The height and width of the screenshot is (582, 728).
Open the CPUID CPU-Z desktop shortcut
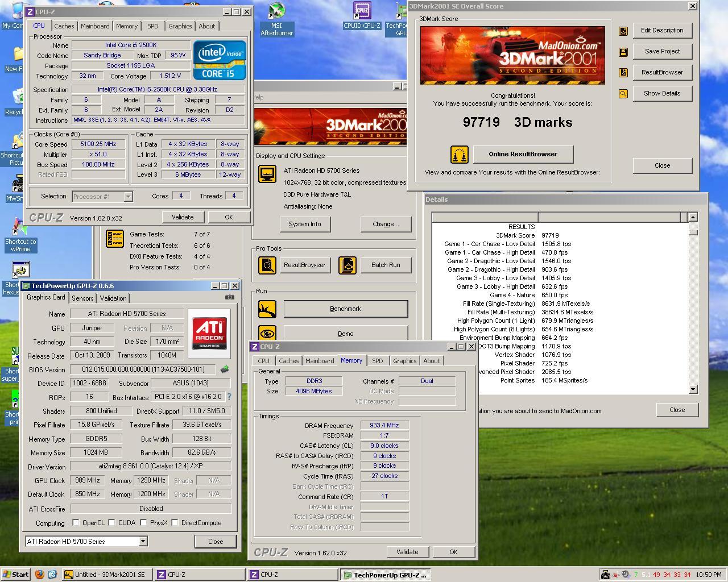point(362,15)
